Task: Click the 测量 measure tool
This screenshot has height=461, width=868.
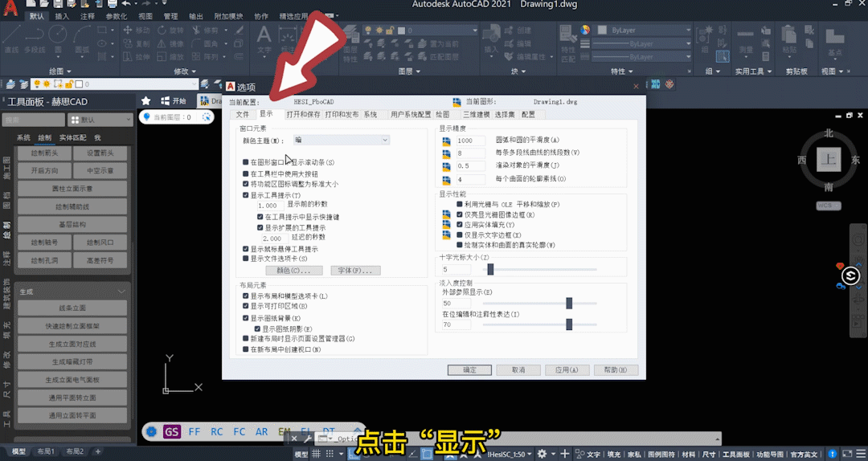Action: 746,40
